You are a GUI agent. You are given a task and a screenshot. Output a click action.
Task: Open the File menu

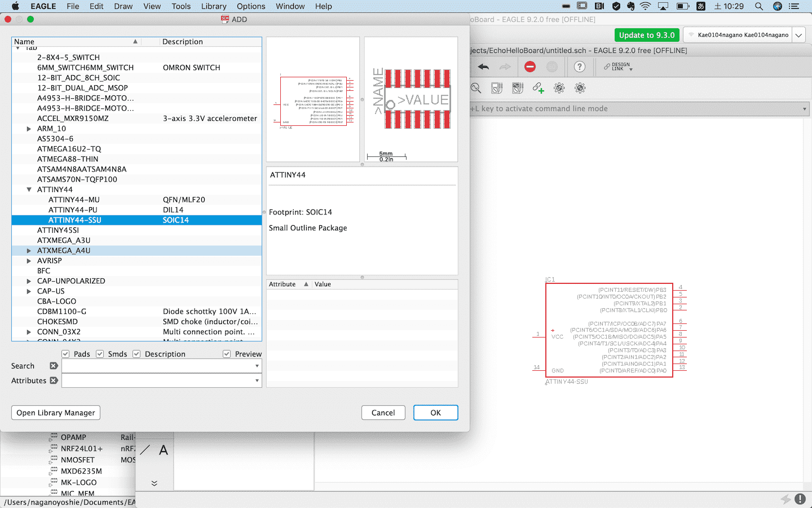[x=73, y=6]
